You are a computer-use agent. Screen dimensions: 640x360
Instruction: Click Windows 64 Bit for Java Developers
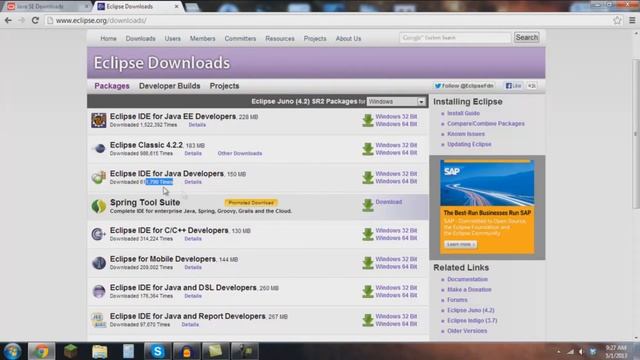click(396, 181)
